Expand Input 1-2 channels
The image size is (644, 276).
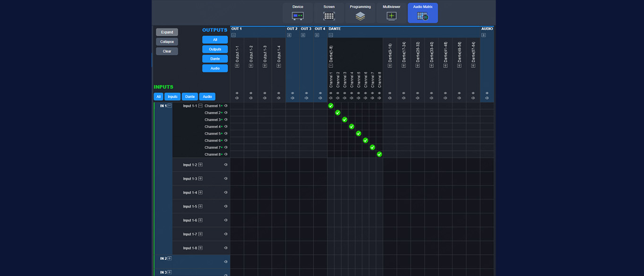200,165
